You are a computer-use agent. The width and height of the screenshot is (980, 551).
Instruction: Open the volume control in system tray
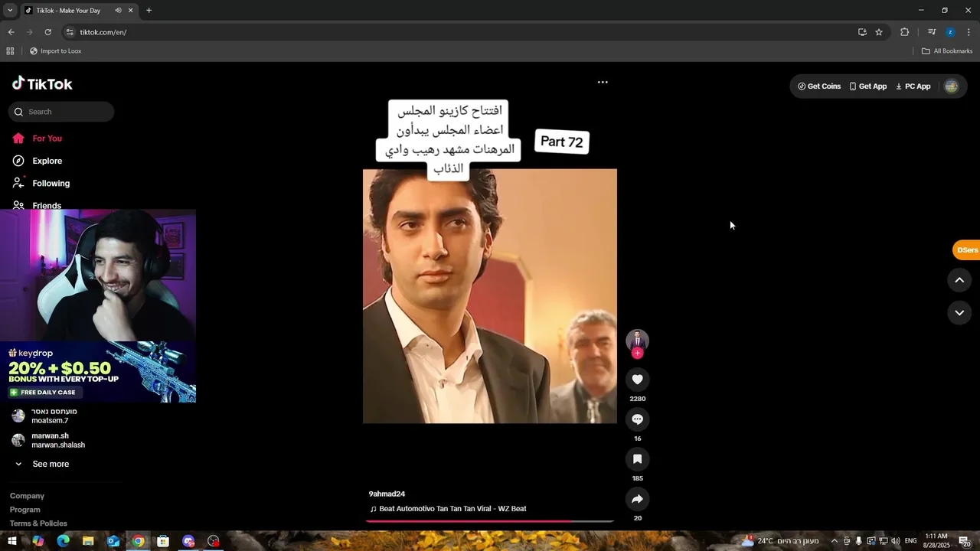895,541
